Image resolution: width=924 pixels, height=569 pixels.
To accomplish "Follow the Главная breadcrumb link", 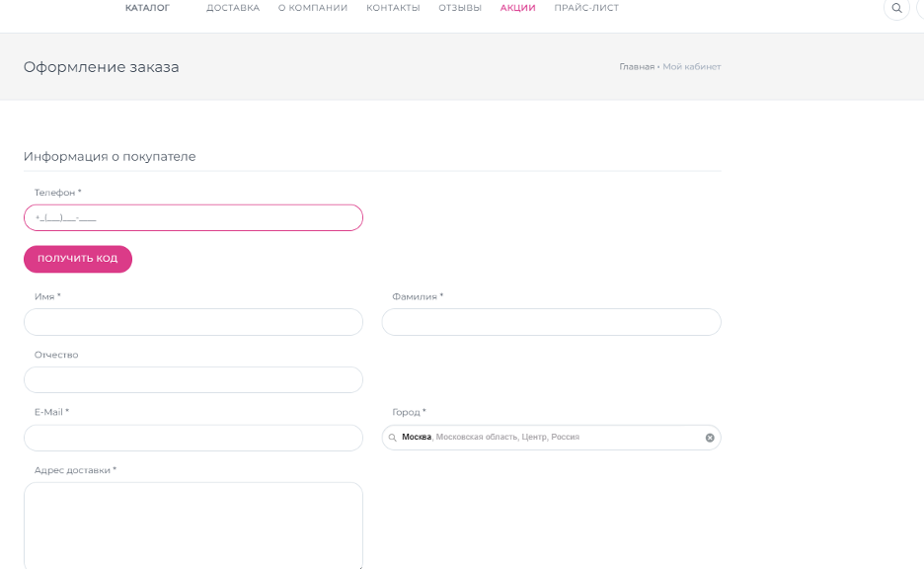I will click(x=636, y=67).
